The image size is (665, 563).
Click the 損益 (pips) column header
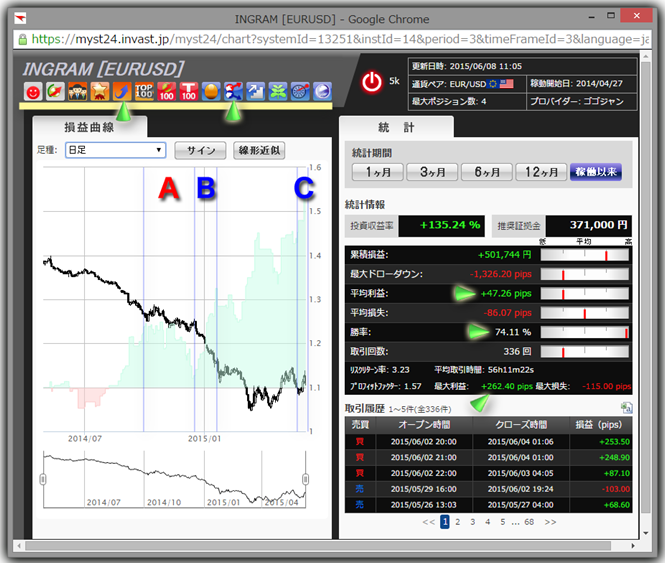click(x=601, y=425)
